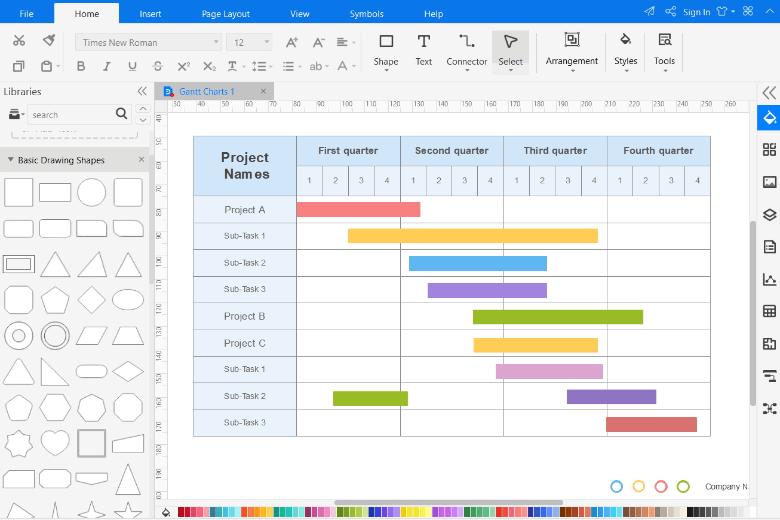Pick the black swatch in color bar
This screenshot has width=780, height=520.
pyautogui.click(x=690, y=512)
